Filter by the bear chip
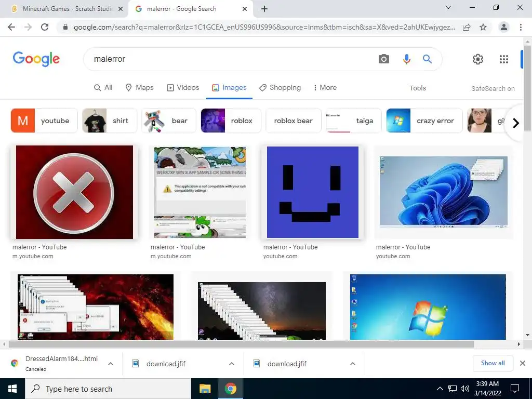532x399 pixels. coord(169,121)
